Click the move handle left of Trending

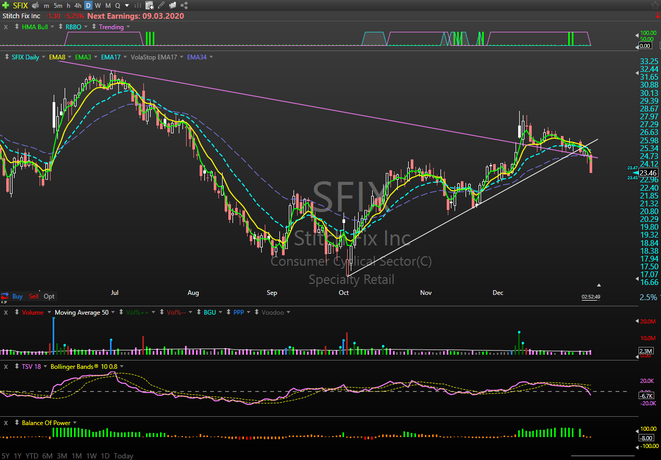point(94,27)
